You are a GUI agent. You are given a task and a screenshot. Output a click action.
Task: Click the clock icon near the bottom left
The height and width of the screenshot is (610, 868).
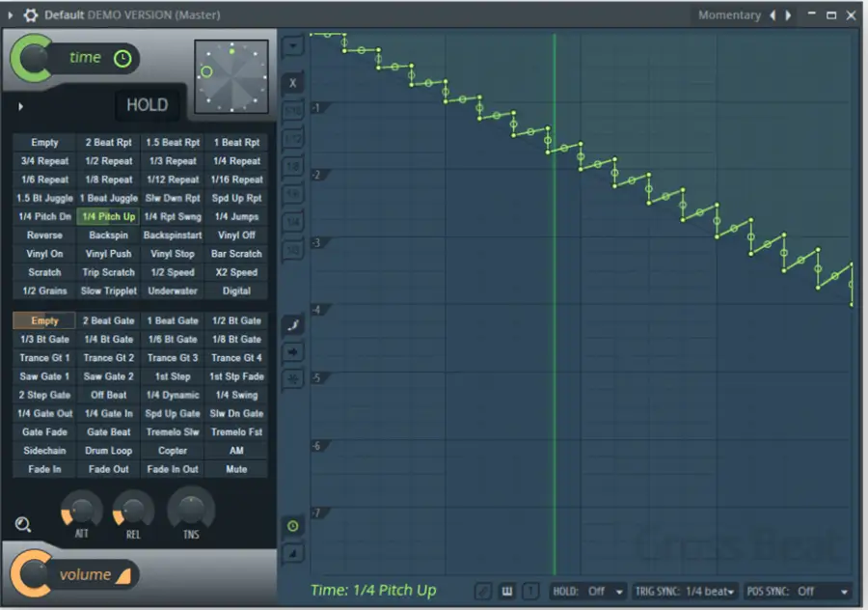click(293, 527)
